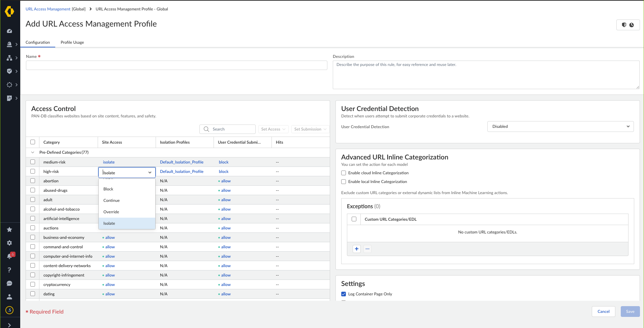644x328 pixels.
Task: Open notifications bell showing 6 alerts
Action: pyautogui.click(x=9, y=256)
